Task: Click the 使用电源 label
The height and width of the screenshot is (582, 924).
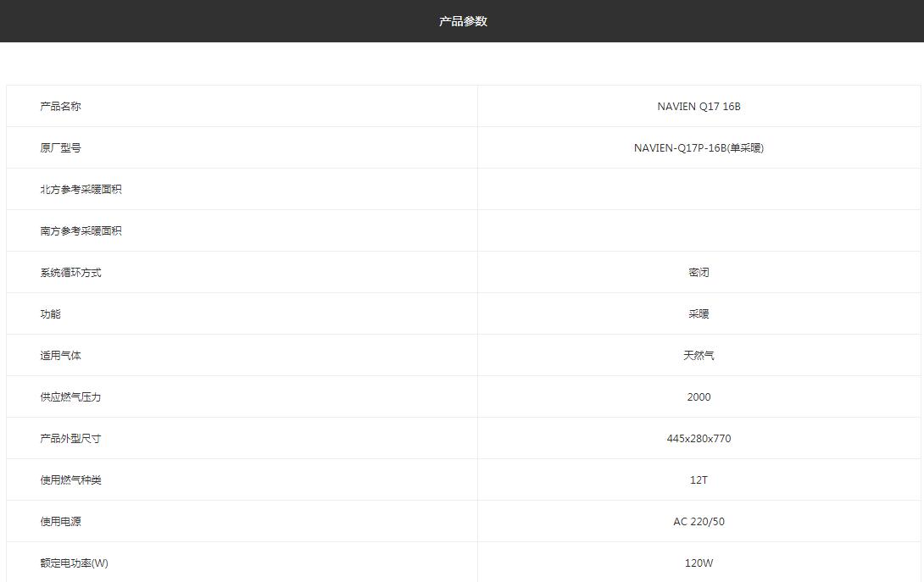Action: (x=61, y=522)
